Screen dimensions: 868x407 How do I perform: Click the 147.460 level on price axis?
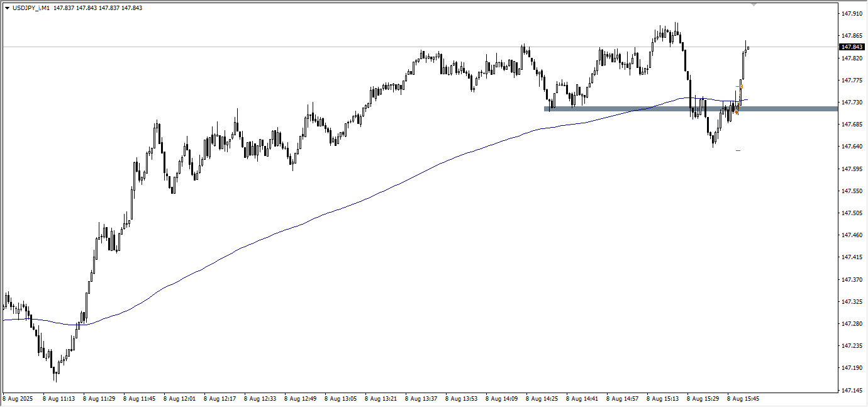(852, 235)
